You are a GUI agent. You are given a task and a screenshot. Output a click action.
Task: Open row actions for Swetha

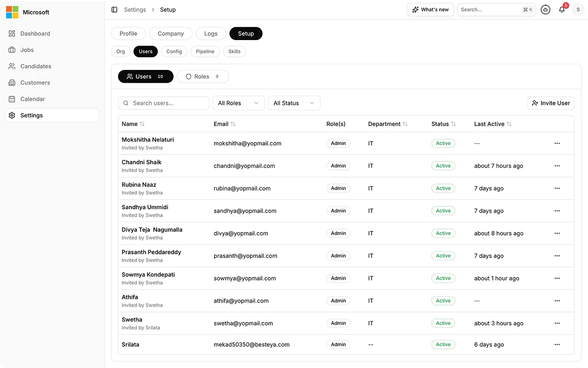point(557,324)
